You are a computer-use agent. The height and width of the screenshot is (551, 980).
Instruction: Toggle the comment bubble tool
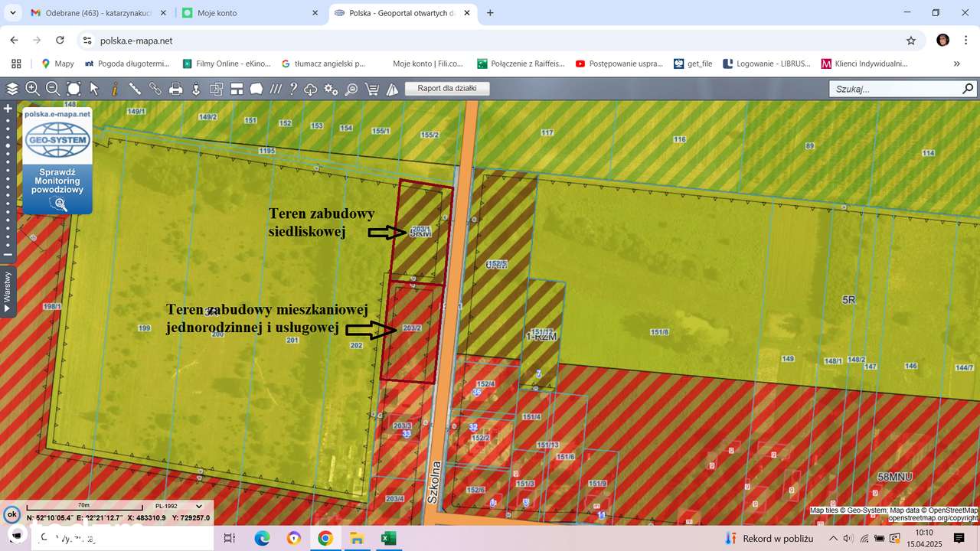[256, 89]
